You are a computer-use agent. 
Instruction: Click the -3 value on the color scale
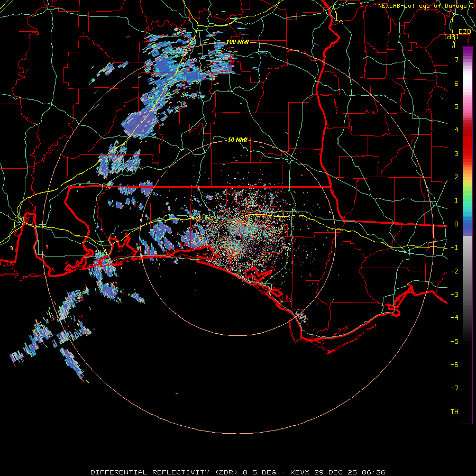(454, 295)
